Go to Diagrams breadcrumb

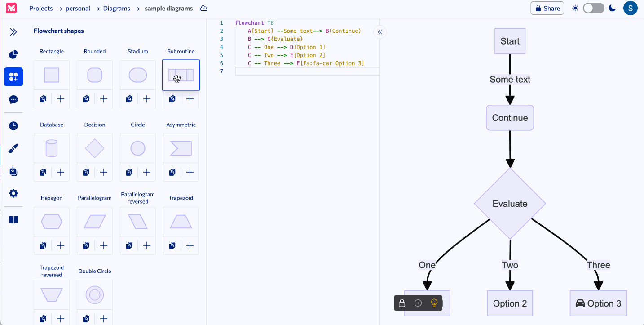click(117, 9)
